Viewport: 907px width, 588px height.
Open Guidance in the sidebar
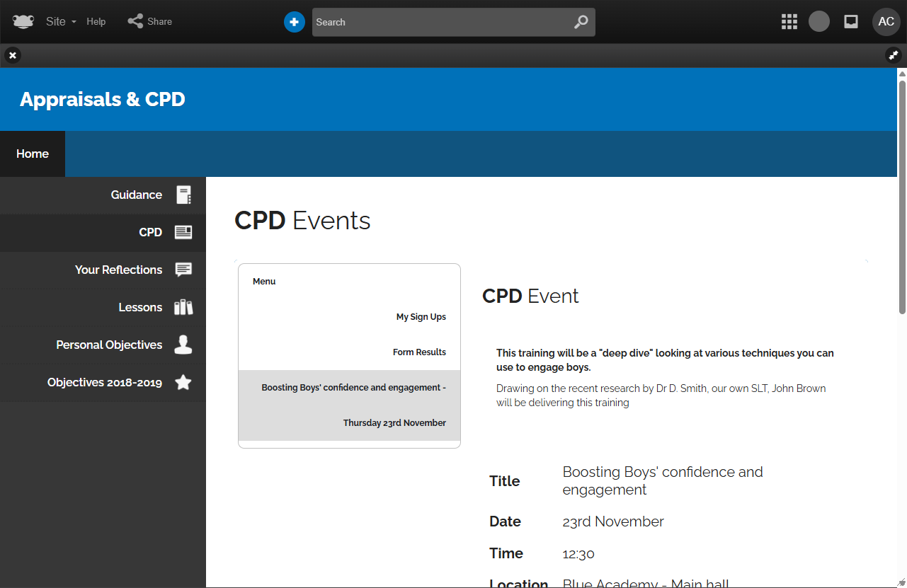(x=137, y=195)
